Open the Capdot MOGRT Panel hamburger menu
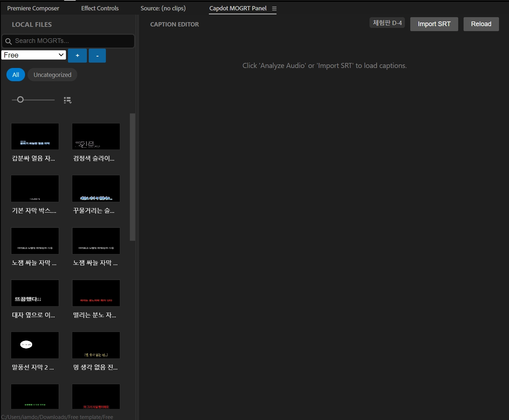 pyautogui.click(x=274, y=9)
